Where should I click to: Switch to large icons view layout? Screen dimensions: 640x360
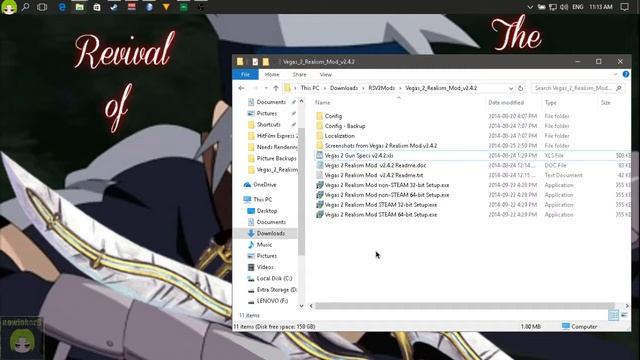coord(624,315)
